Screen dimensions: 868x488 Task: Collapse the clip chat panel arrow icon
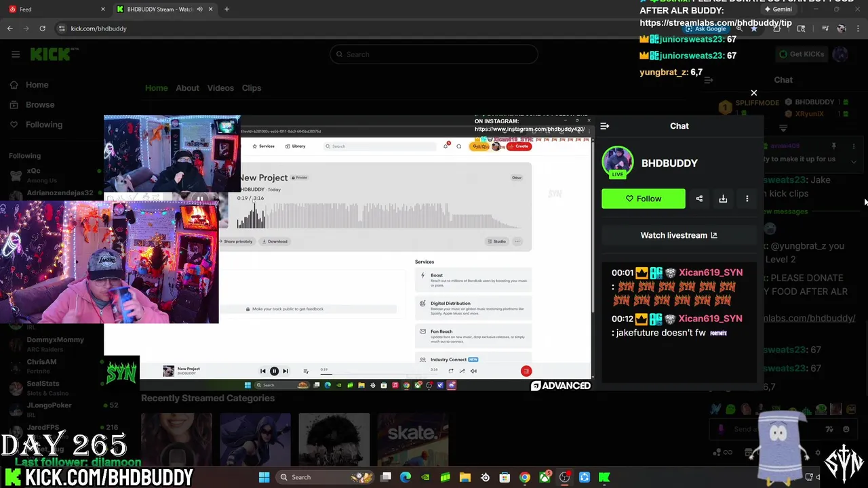(605, 126)
